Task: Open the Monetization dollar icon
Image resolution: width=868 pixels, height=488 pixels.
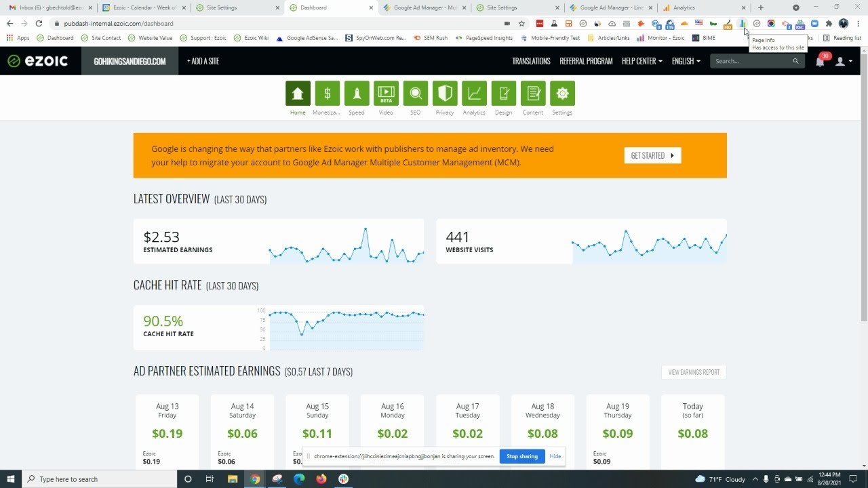Action: (327, 94)
